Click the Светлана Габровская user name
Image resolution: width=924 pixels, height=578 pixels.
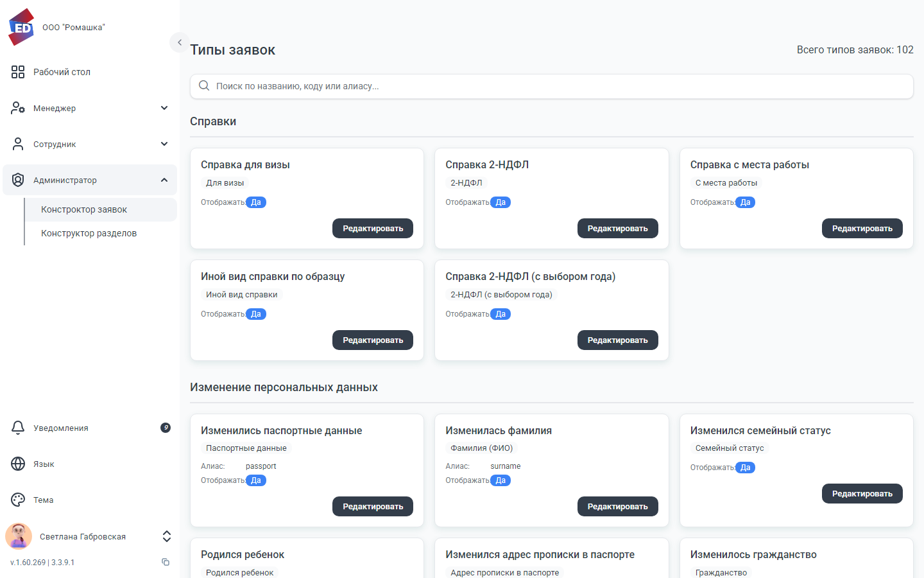pos(83,537)
